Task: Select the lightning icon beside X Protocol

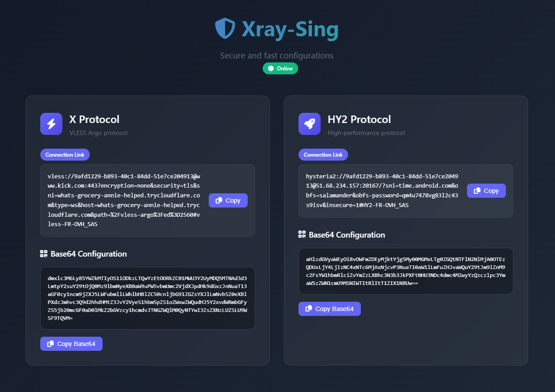Action: 51,124
